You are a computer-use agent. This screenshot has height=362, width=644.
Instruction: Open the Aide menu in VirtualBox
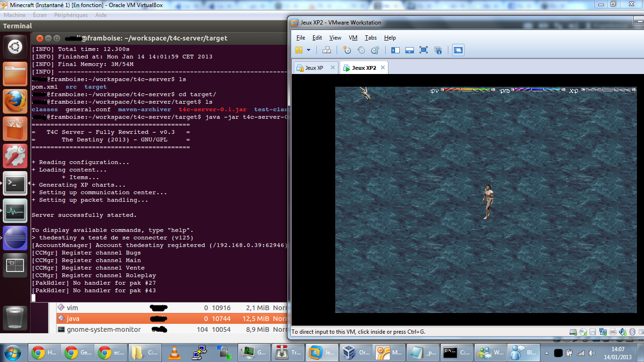coord(101,15)
